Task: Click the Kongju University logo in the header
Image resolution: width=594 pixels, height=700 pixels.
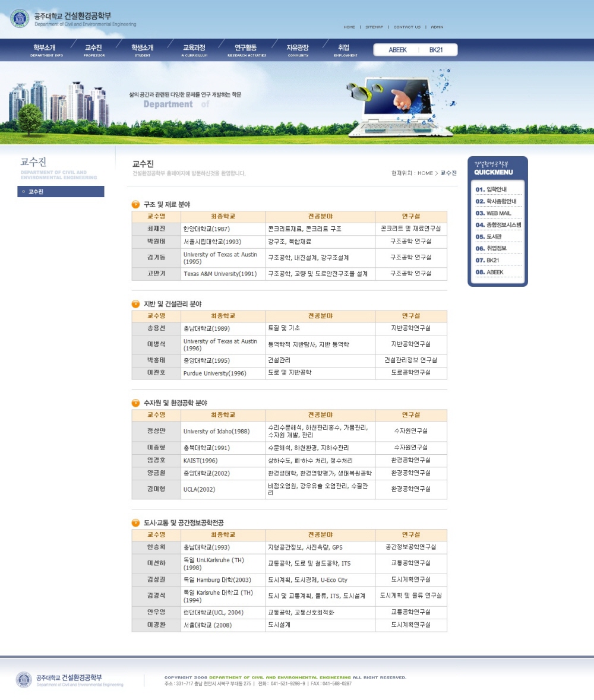Action: [x=20, y=18]
